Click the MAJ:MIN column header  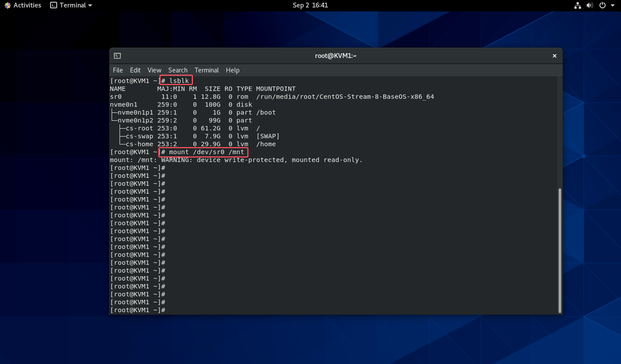pos(171,89)
